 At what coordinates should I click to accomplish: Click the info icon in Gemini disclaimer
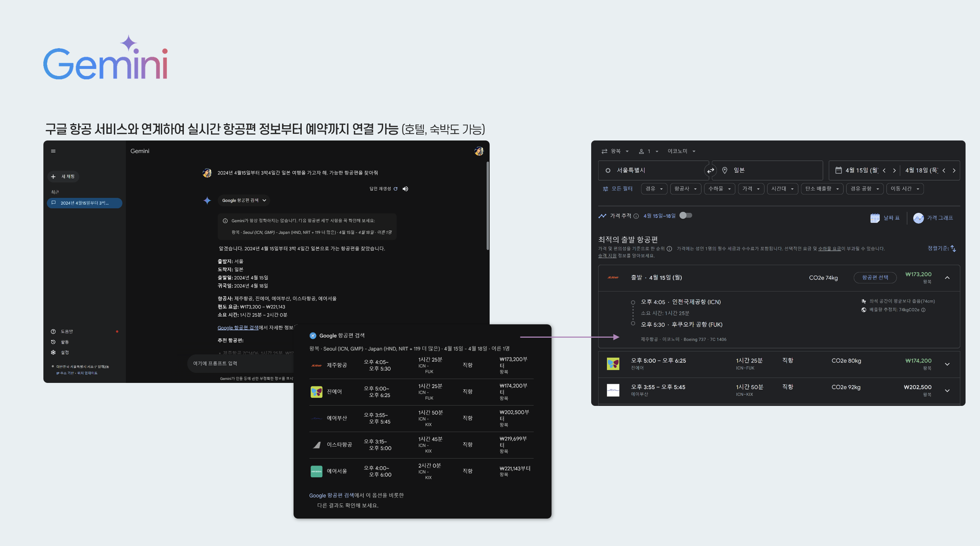[x=225, y=221]
